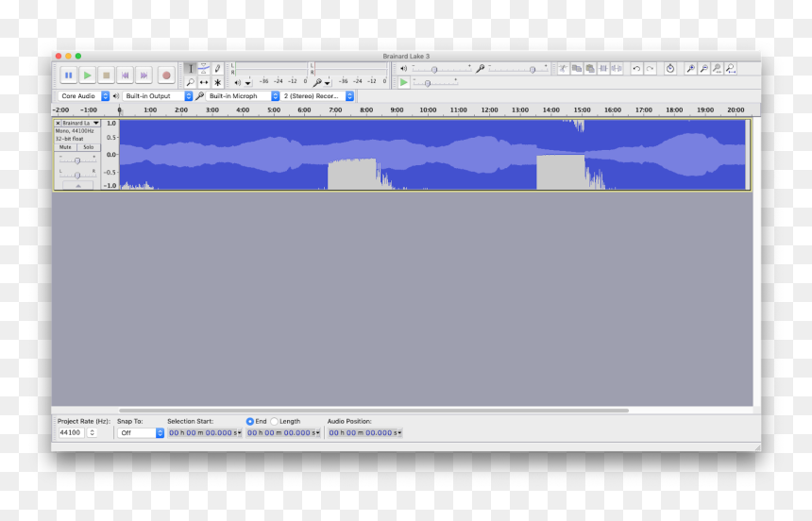Click Play-at-Speed green button
812x521 pixels.
point(403,82)
